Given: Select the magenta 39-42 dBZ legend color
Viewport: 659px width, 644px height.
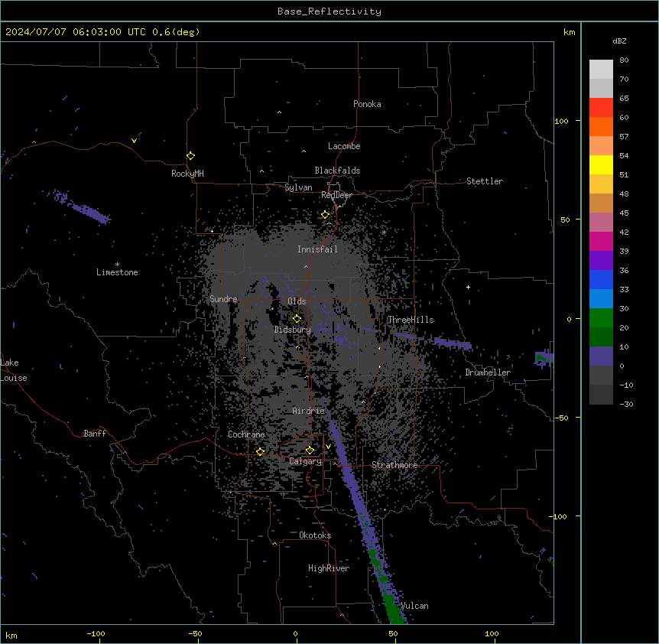Looking at the screenshot, I should (x=601, y=241).
